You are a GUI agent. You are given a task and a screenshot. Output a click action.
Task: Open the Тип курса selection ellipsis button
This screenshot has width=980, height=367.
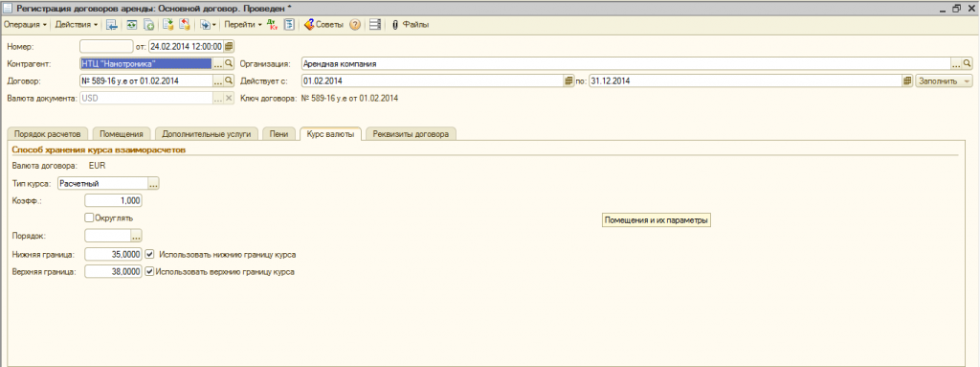pos(154,183)
